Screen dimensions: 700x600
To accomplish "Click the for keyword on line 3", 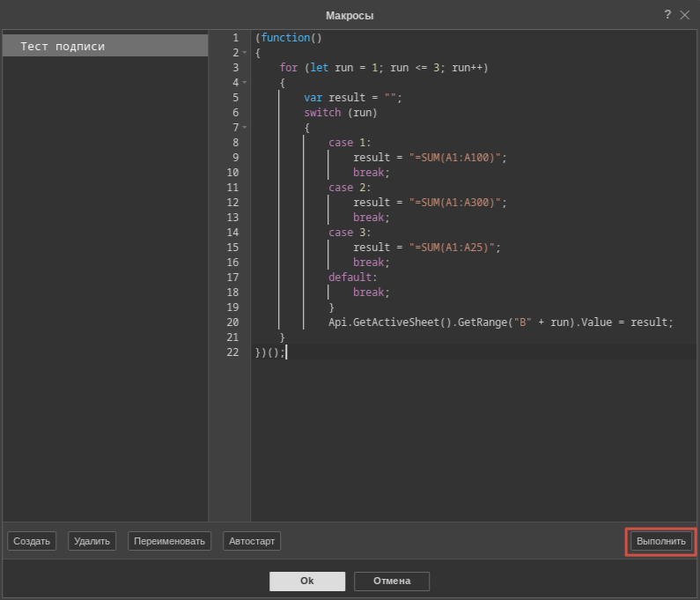I will click(x=289, y=68).
